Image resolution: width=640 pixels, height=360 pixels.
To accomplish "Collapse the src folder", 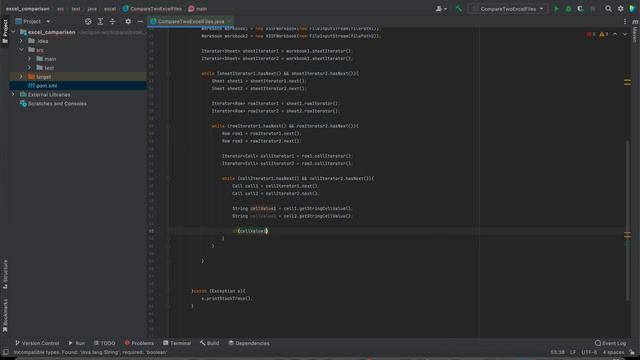I will [x=21, y=50].
